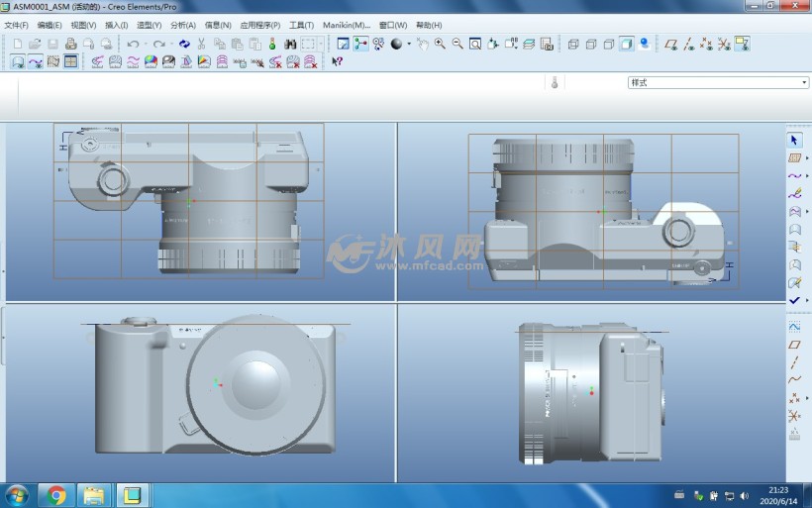Click the blue Regenerate arrows icon

pos(184,44)
